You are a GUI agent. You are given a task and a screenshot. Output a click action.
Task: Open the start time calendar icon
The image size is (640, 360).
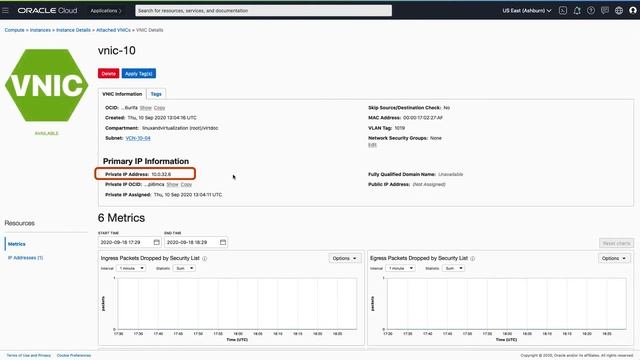[x=156, y=242]
